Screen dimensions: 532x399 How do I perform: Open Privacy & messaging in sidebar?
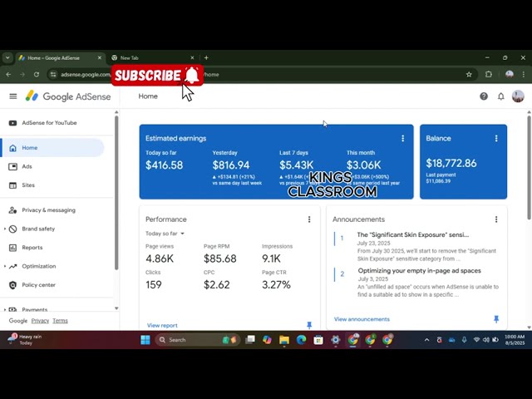pyautogui.click(x=48, y=210)
